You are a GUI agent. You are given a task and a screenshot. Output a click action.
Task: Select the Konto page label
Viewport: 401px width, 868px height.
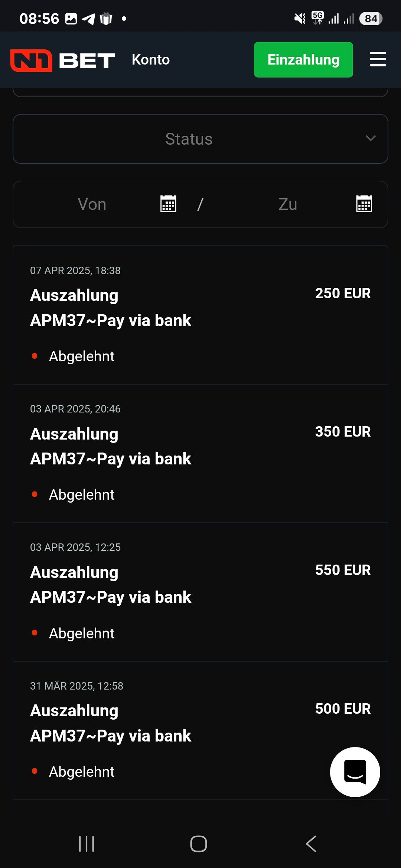151,60
